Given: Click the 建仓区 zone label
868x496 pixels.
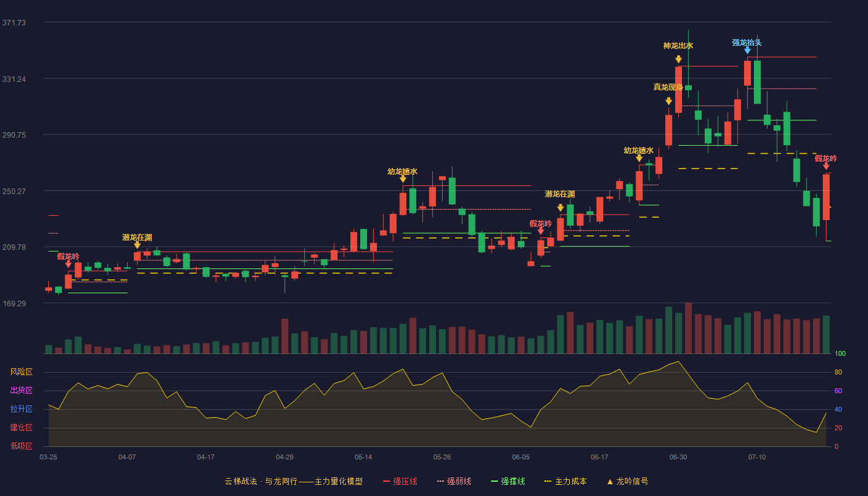Looking at the screenshot, I should (x=21, y=428).
